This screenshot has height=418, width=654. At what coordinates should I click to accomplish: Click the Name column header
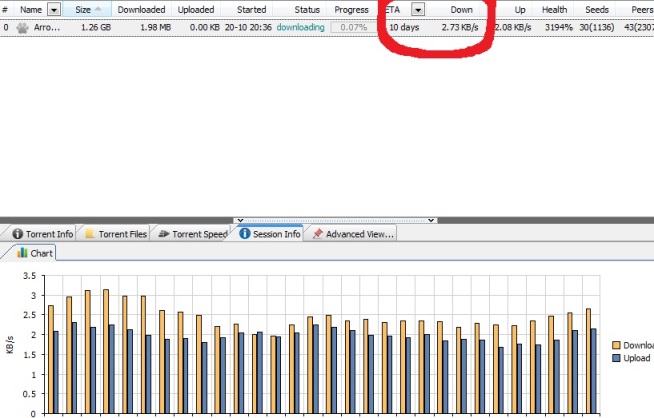click(31, 9)
